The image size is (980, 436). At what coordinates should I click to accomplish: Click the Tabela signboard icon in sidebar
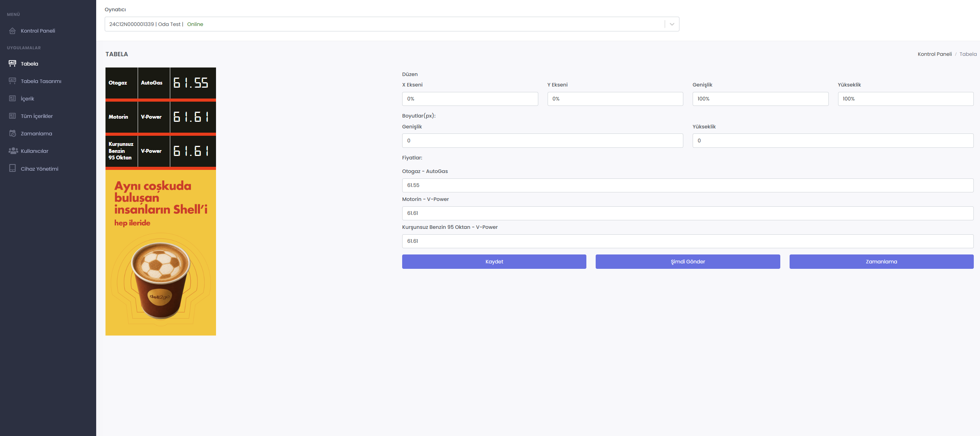[12, 64]
